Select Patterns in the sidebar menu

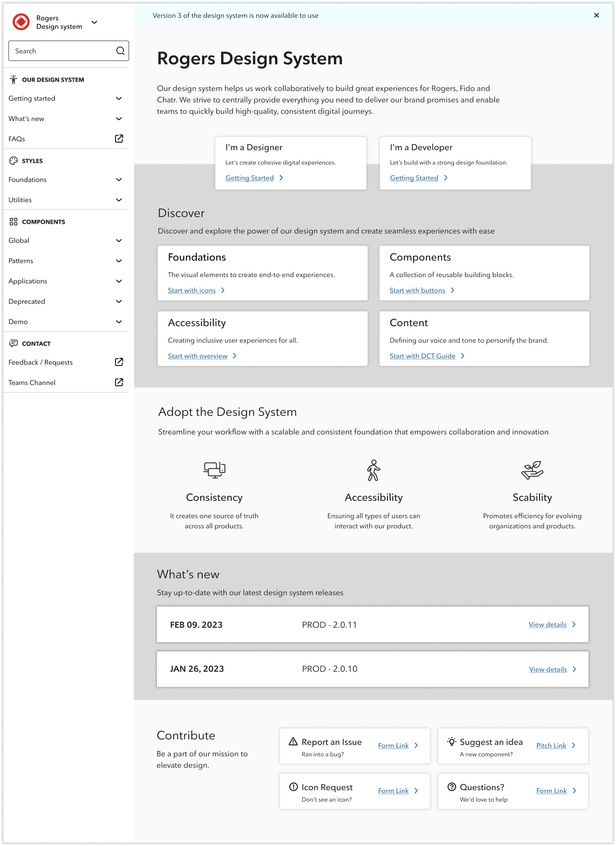pos(66,261)
